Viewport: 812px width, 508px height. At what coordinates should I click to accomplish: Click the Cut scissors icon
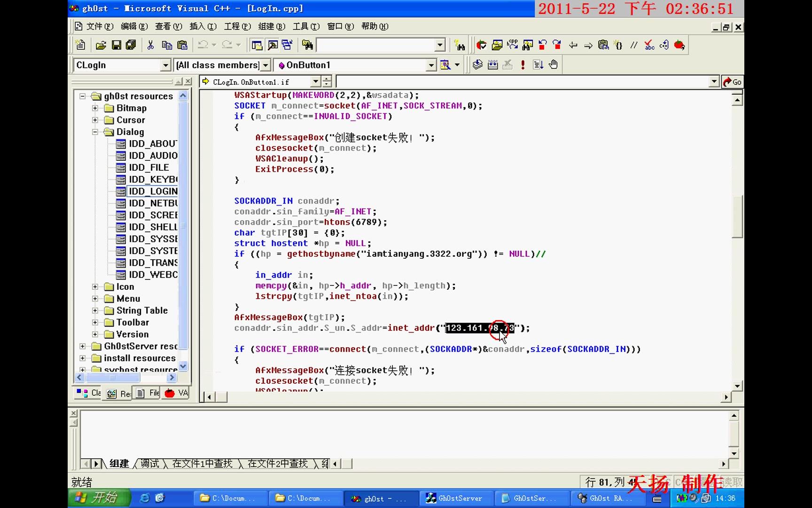[150, 45]
